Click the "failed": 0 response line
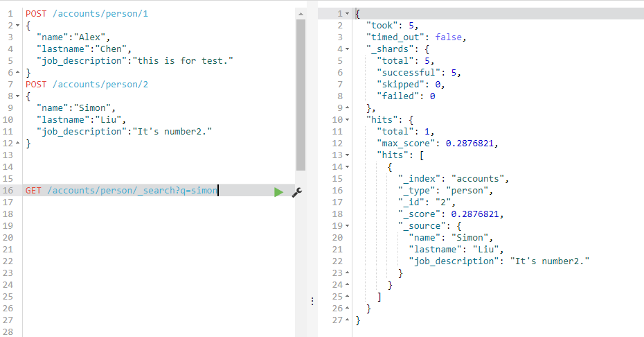Screen dimensions: 644x337 click(x=406, y=96)
